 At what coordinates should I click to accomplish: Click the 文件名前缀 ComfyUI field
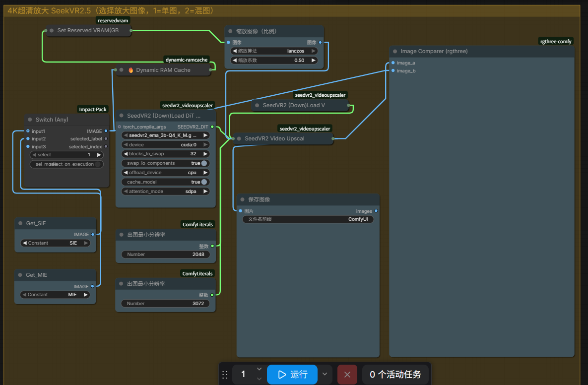click(308, 219)
